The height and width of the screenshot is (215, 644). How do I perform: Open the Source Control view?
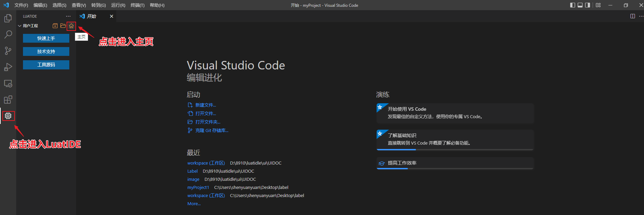click(8, 51)
